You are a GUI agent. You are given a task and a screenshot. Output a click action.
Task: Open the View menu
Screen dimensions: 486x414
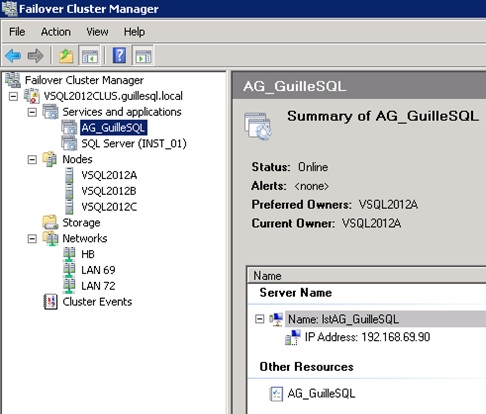tap(97, 32)
